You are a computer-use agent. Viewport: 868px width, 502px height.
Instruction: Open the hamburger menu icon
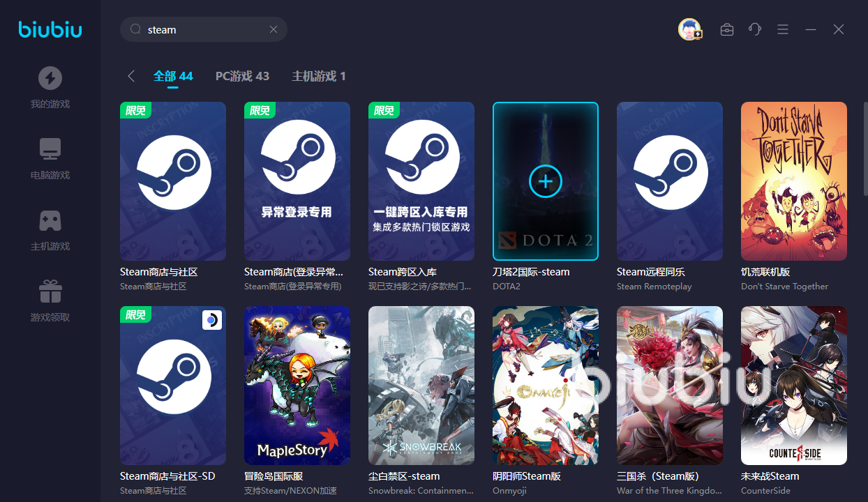(x=782, y=29)
